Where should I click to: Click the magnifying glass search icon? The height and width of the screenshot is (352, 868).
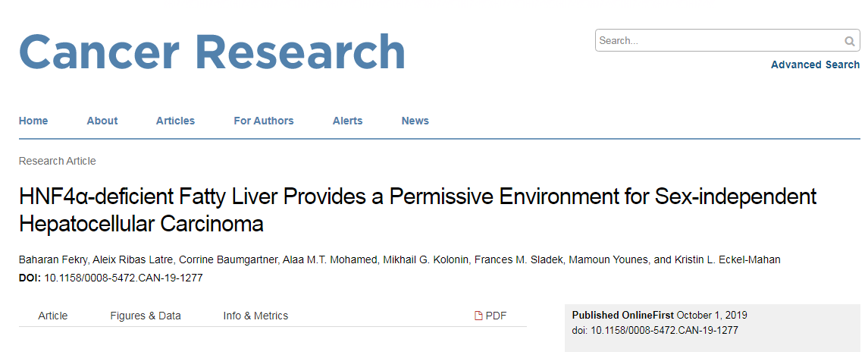(849, 41)
